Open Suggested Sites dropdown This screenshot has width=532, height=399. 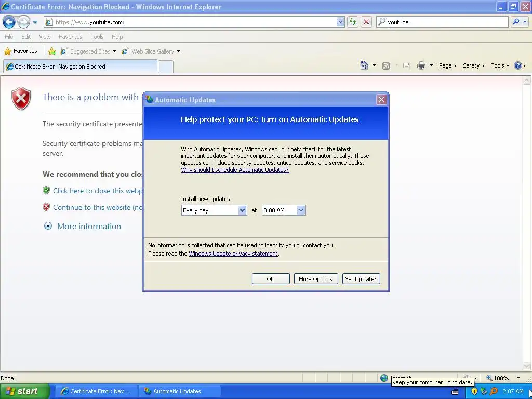click(x=114, y=51)
